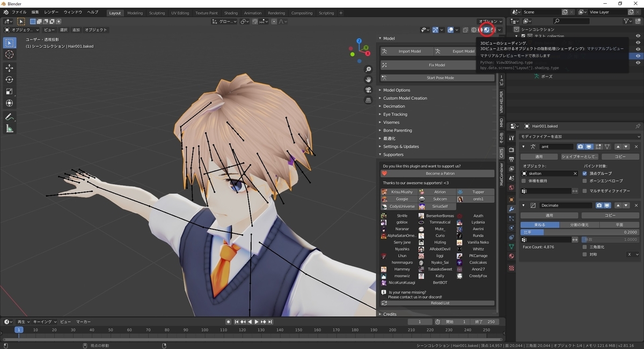
Task: Enable 体積を維持 checkbox
Action: click(524, 181)
